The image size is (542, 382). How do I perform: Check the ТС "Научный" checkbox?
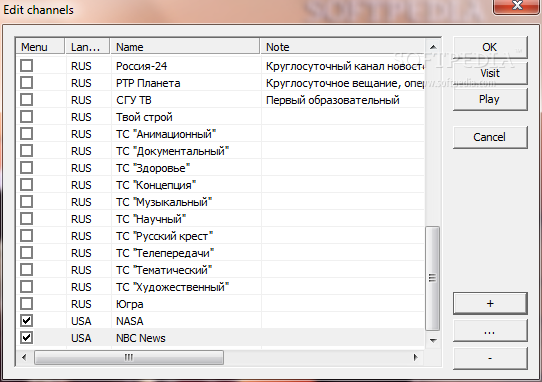tap(27, 218)
